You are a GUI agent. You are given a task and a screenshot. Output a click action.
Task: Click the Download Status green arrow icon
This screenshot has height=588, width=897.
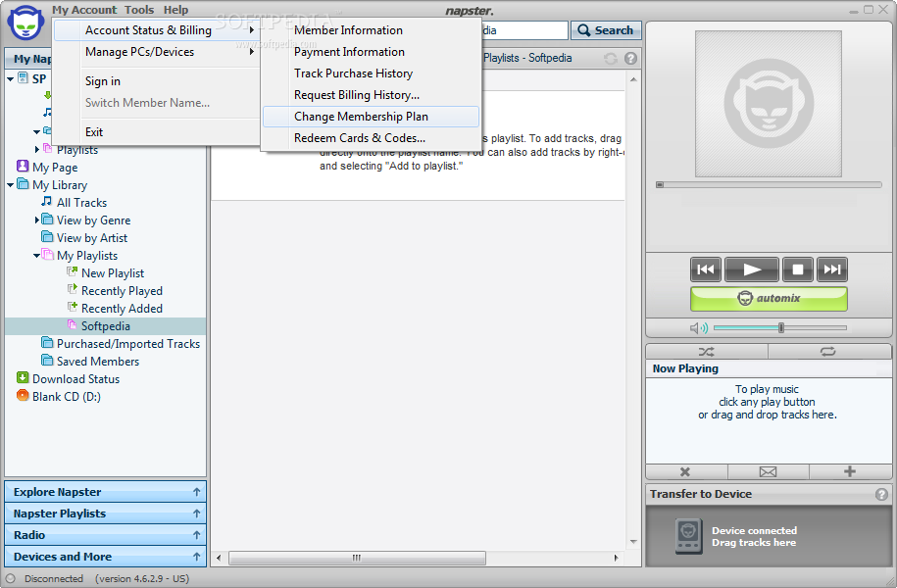(23, 378)
